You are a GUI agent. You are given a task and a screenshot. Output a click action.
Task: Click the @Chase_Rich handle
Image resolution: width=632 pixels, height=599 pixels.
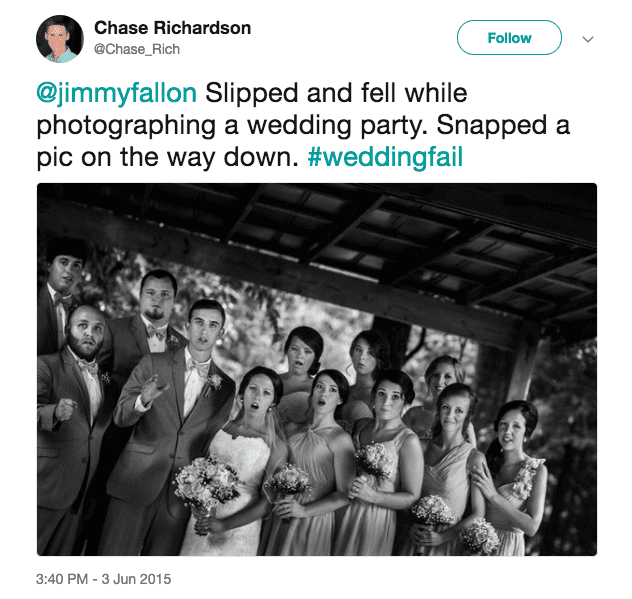137,49
